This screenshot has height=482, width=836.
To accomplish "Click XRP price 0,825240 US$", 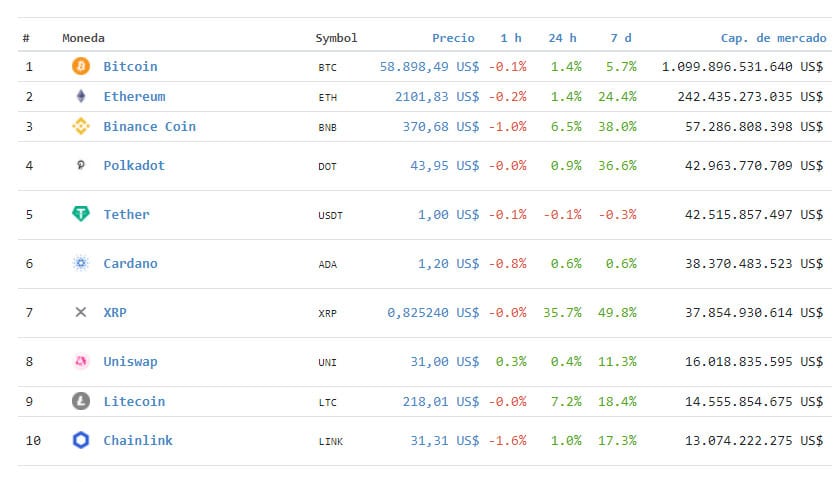I will click(x=433, y=312).
